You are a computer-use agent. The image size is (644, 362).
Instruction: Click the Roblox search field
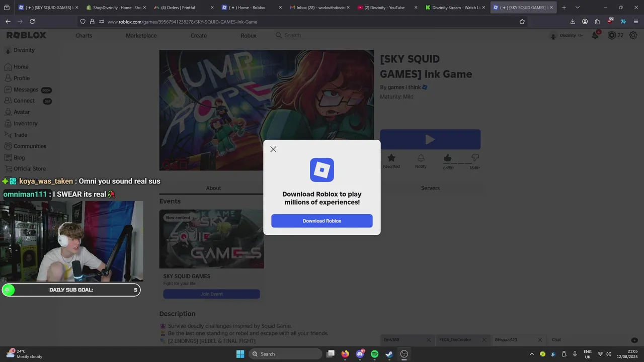click(355, 35)
